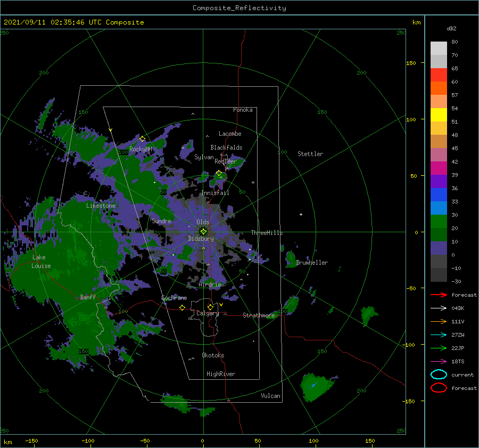The width and height of the screenshot is (479, 448).
Task: Click the Okotoks label
Action: point(213,355)
